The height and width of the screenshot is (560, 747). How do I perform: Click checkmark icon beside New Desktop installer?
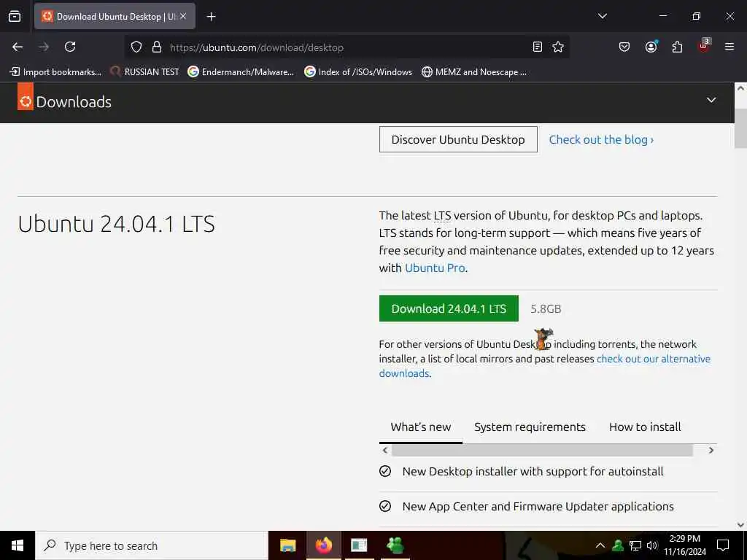385,472
